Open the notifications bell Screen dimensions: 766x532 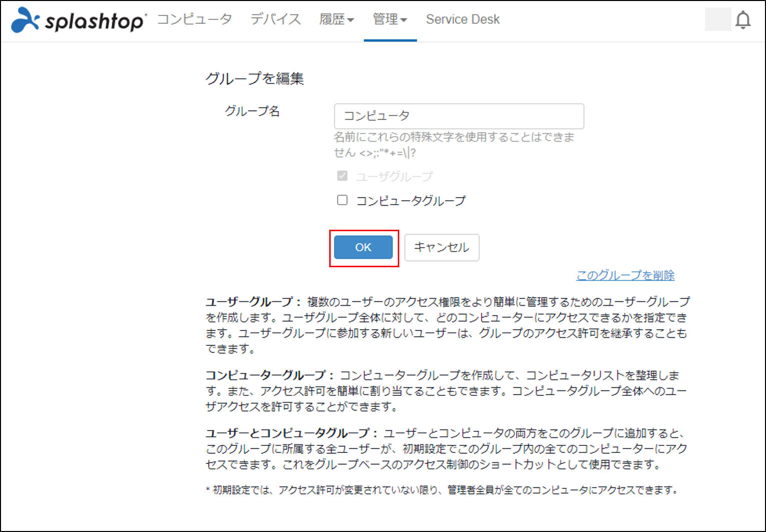pyautogui.click(x=743, y=20)
